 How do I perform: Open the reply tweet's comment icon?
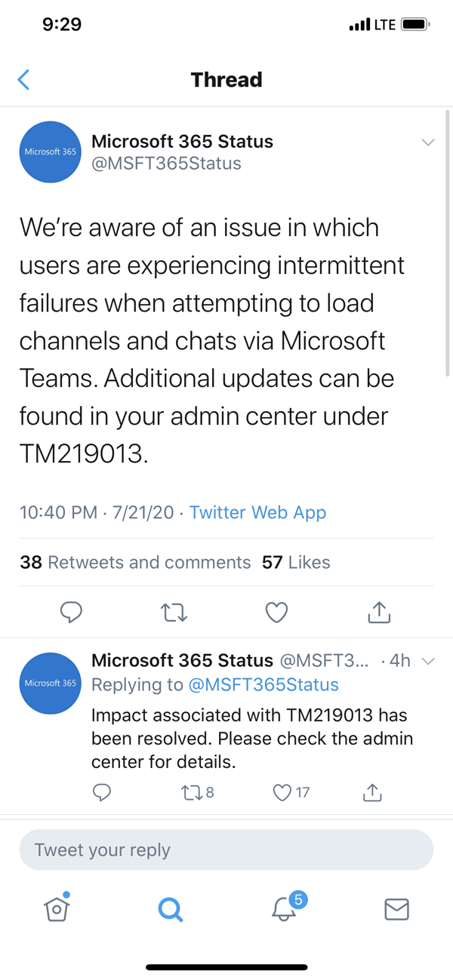pos(102,793)
